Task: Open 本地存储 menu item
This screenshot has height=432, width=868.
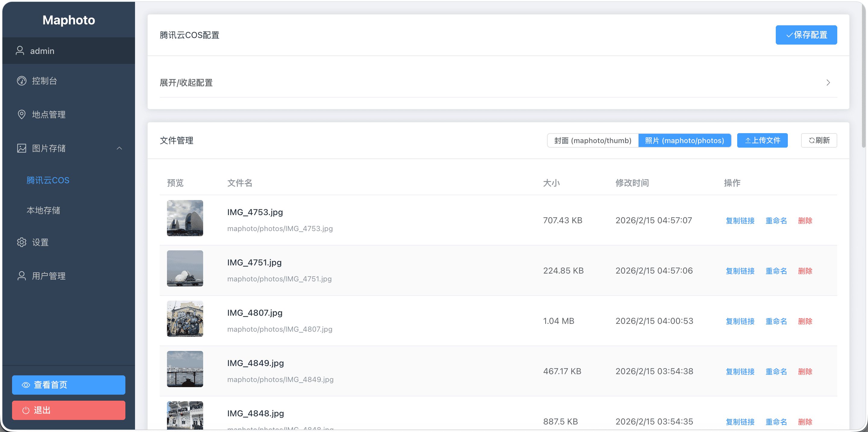Action: [x=43, y=211]
